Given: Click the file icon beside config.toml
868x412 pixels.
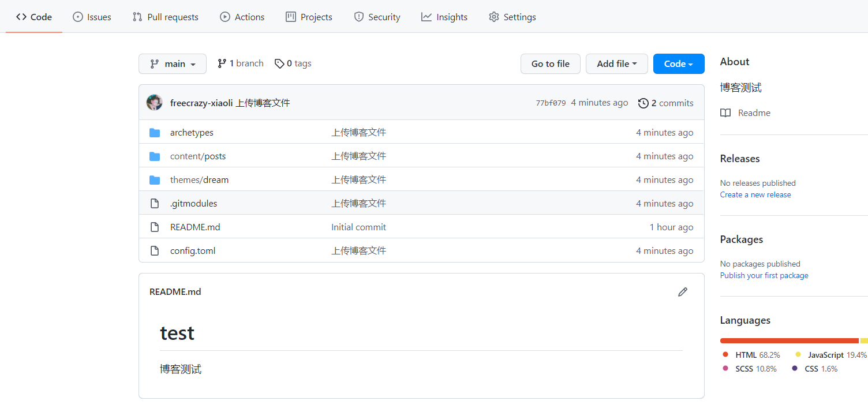Looking at the screenshot, I should (x=155, y=251).
